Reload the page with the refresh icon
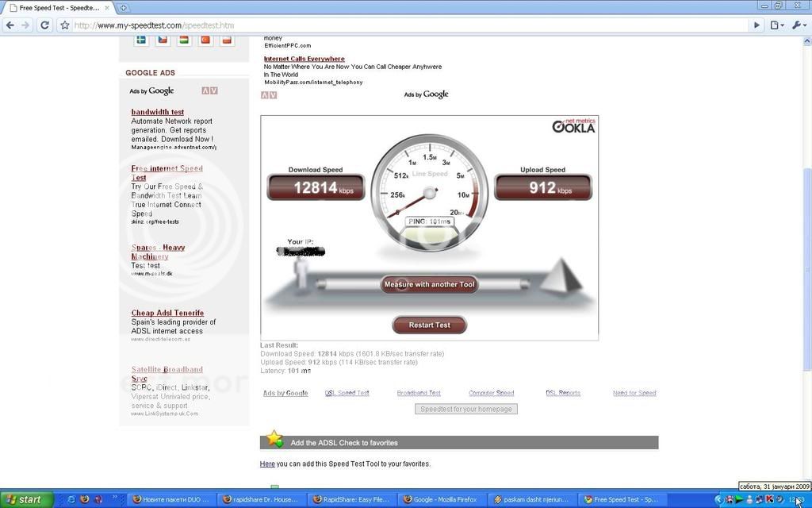 (x=45, y=25)
